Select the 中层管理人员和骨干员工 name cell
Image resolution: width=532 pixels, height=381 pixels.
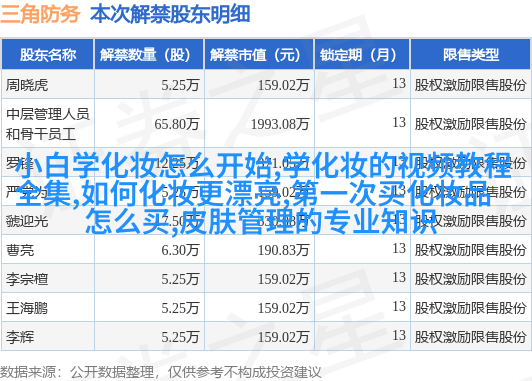click(48, 123)
